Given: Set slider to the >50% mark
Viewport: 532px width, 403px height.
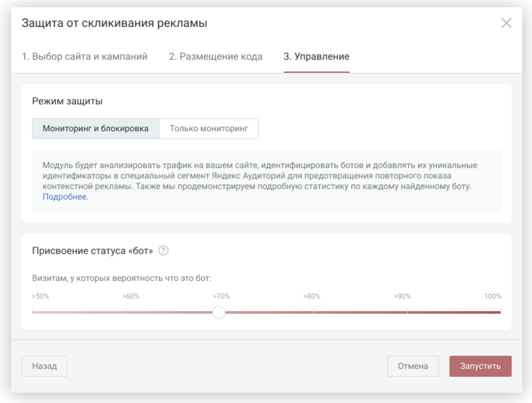Looking at the screenshot, I should coord(33,312).
